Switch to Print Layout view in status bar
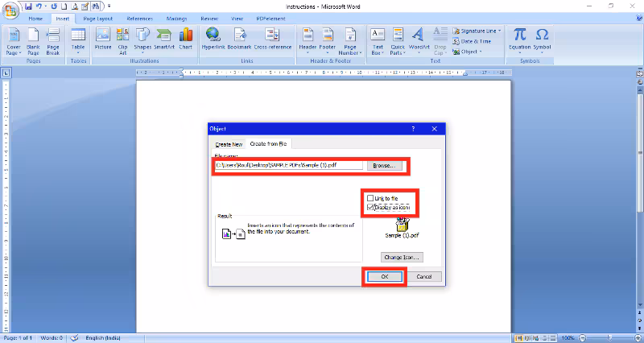Image resolution: width=644 pixels, height=343 pixels. pos(519,338)
